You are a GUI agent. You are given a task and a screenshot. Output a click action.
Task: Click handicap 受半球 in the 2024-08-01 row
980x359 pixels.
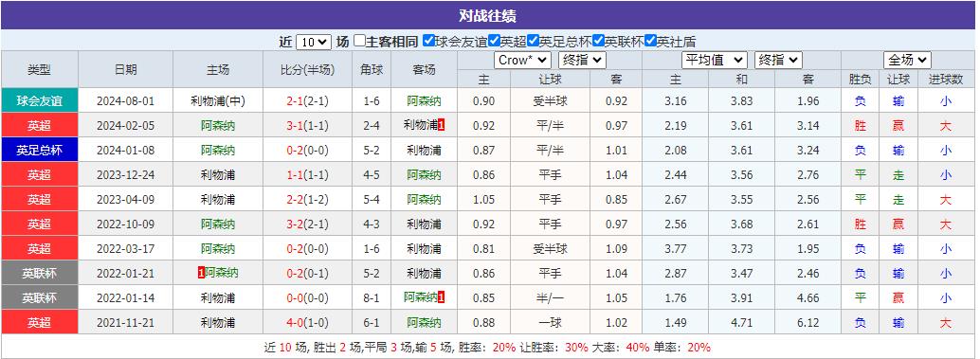(550, 100)
